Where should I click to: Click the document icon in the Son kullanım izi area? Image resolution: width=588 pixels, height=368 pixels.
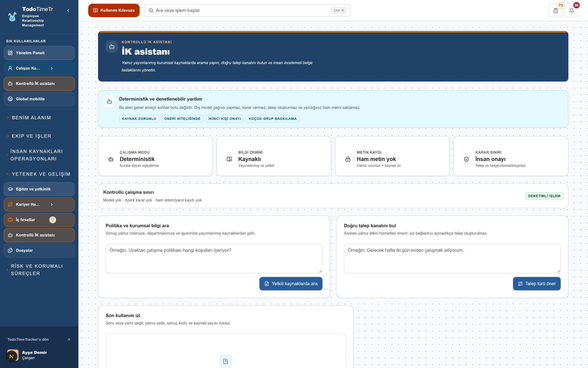click(225, 361)
